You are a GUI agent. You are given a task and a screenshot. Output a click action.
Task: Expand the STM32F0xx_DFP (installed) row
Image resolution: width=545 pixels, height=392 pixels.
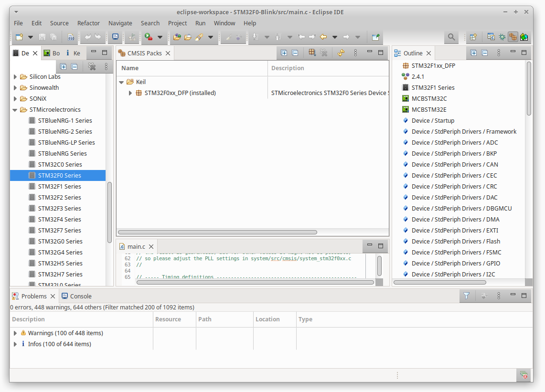pos(130,93)
